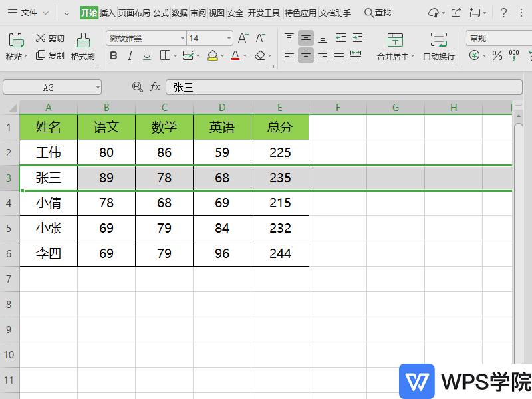Image resolution: width=532 pixels, height=399 pixels.
Task: Open the font size dropdown
Action: [x=229, y=37]
